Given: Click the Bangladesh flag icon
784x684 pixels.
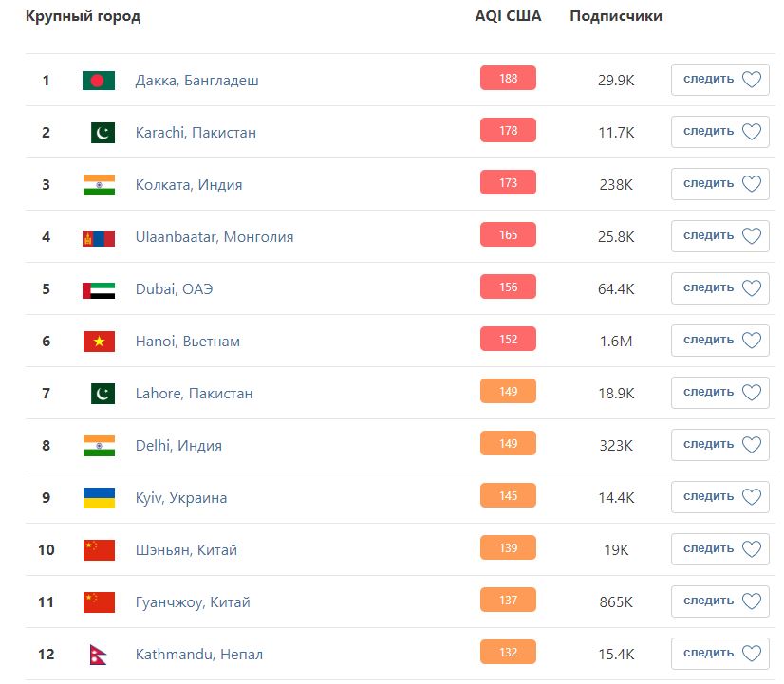Looking at the screenshot, I should (x=99, y=81).
